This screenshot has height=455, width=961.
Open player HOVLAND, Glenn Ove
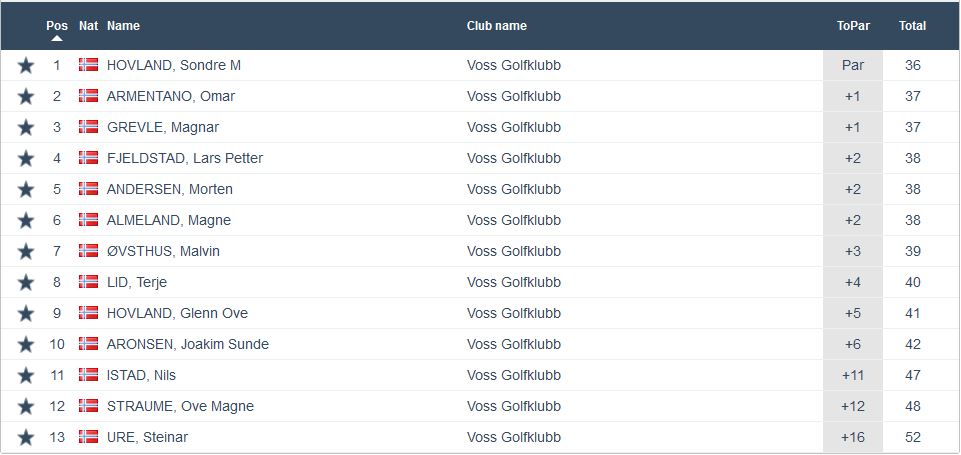click(x=177, y=313)
